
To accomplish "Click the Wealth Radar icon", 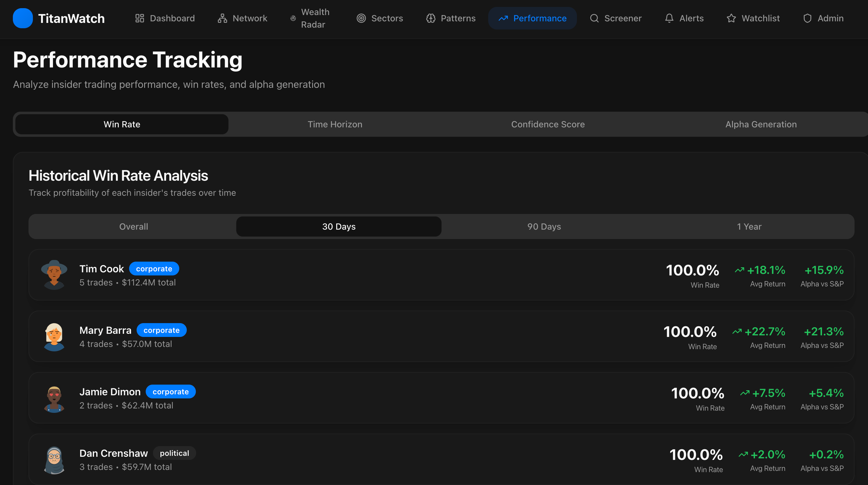I will [293, 18].
